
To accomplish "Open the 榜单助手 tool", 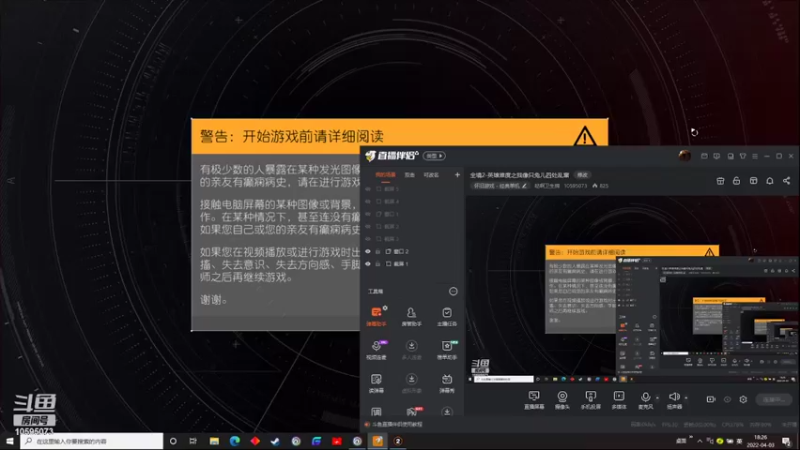I will click(x=446, y=349).
